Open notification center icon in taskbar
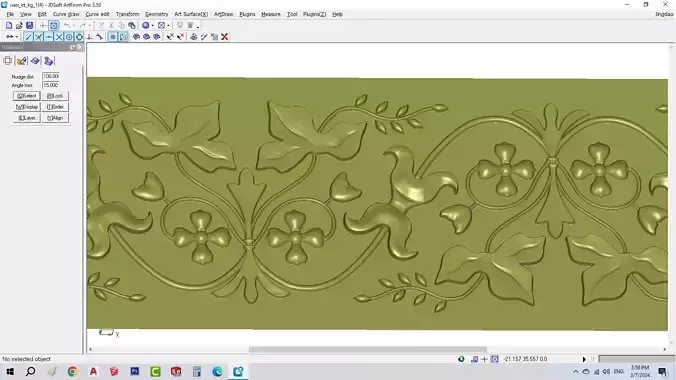Image resolution: width=676 pixels, height=380 pixels. (663, 371)
